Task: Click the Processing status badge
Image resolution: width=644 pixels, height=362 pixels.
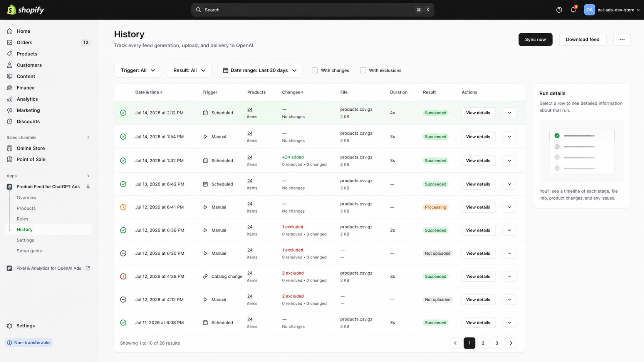Action: (435, 207)
